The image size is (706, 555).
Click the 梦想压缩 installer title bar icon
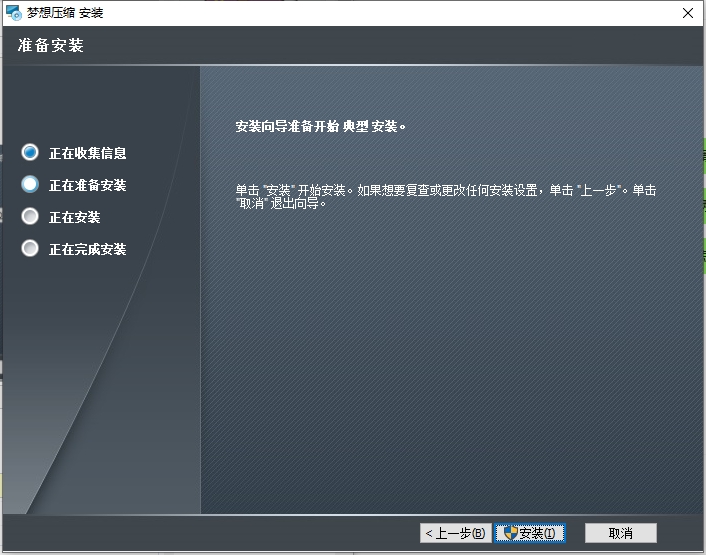click(x=14, y=13)
